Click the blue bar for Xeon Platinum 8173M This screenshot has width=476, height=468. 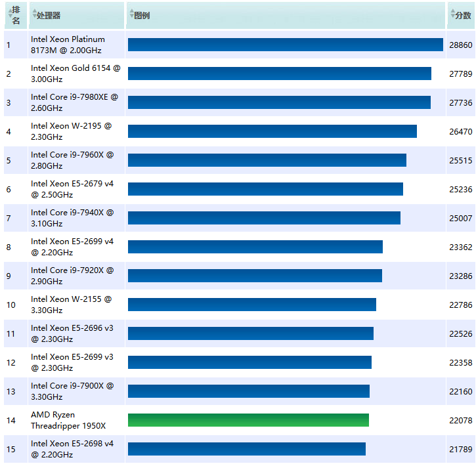coord(286,45)
